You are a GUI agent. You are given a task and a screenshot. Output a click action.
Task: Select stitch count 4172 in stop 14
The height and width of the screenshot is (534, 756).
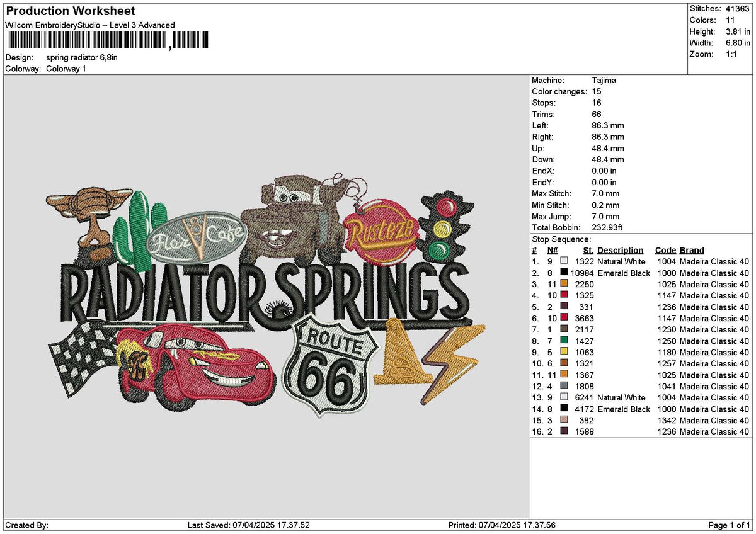(x=585, y=409)
